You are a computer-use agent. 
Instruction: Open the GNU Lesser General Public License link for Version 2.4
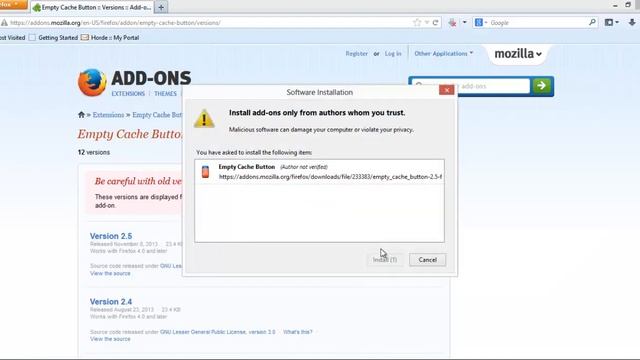[x=218, y=332]
